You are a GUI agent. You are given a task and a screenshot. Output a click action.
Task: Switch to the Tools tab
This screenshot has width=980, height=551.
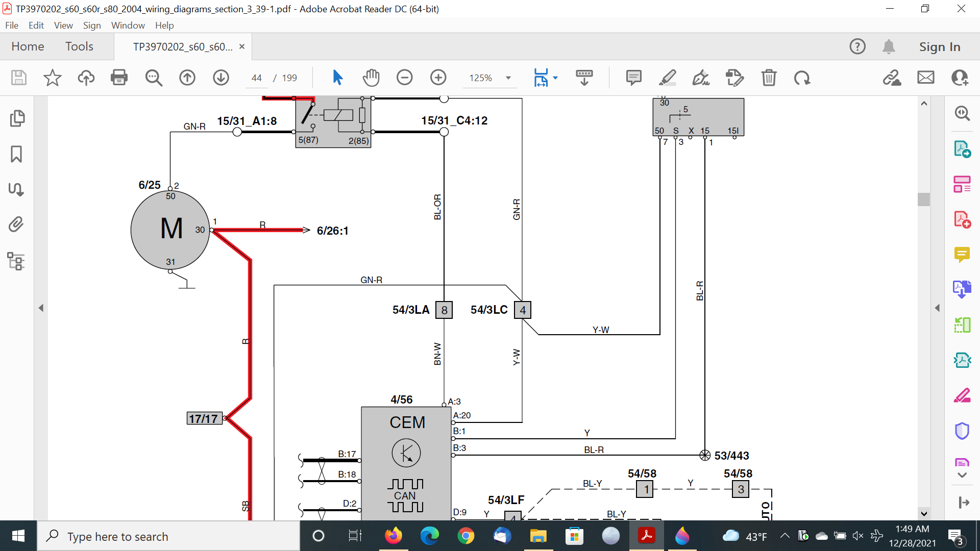(79, 46)
